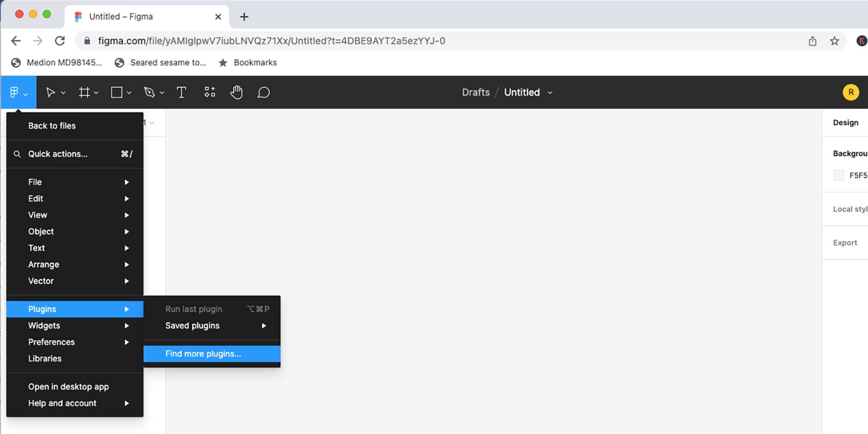This screenshot has height=434, width=868.
Task: Select the Comment tool
Action: (x=263, y=92)
